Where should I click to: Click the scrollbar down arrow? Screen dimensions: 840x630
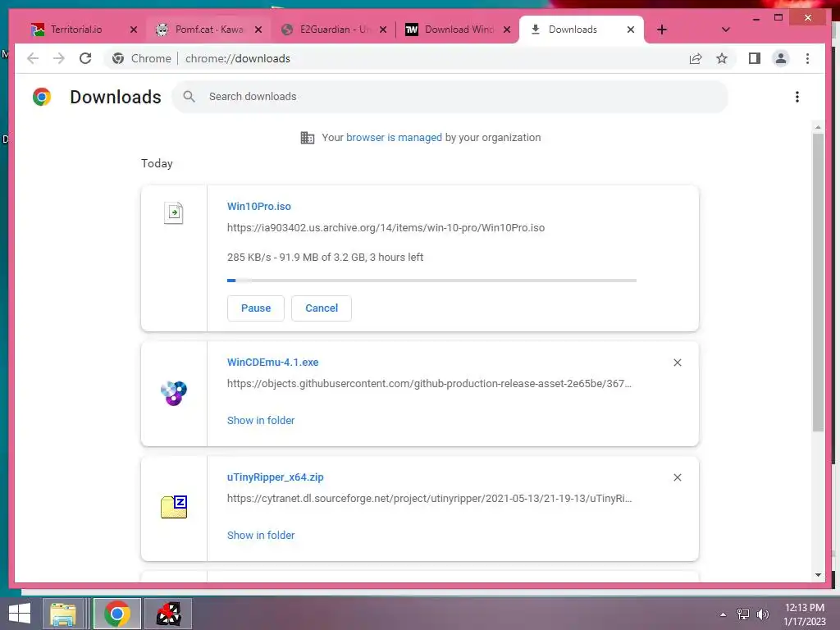(x=818, y=575)
